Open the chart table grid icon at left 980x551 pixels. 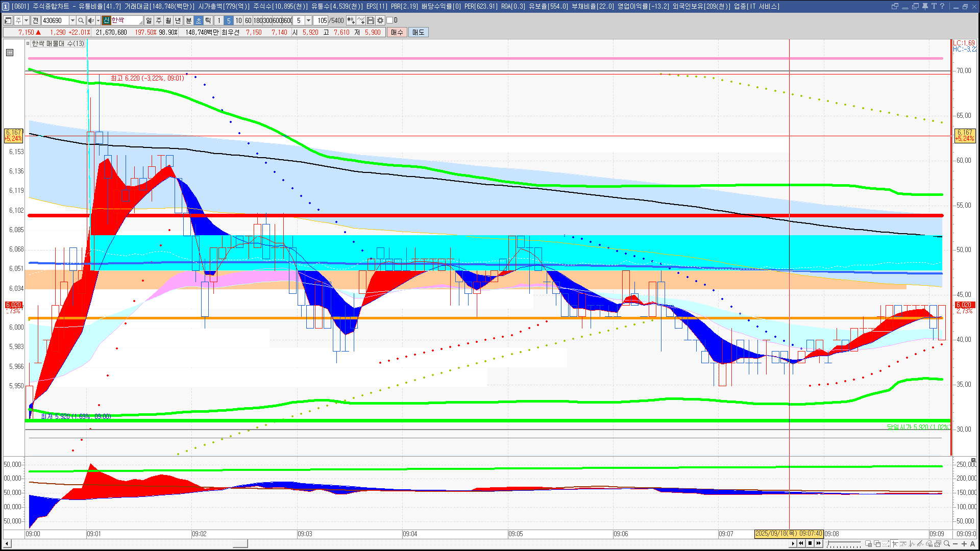(x=10, y=53)
